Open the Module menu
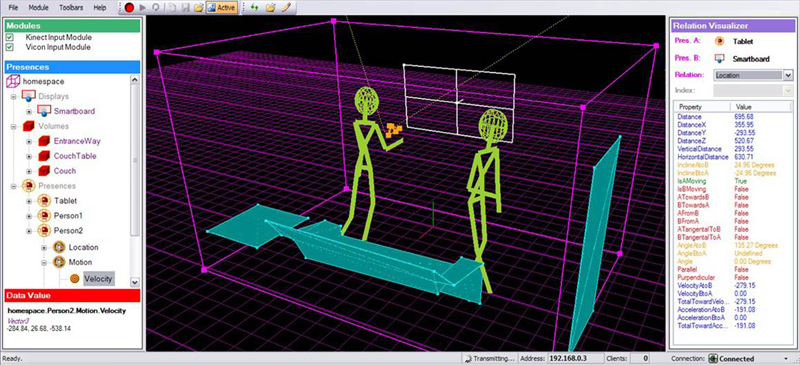 coord(39,8)
